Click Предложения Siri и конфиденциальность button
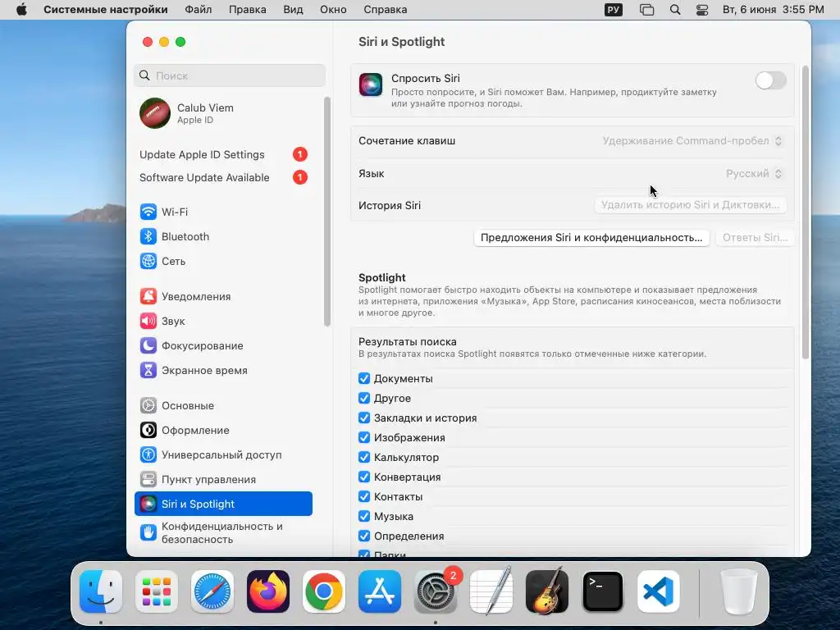This screenshot has height=630, width=840. 591,238
